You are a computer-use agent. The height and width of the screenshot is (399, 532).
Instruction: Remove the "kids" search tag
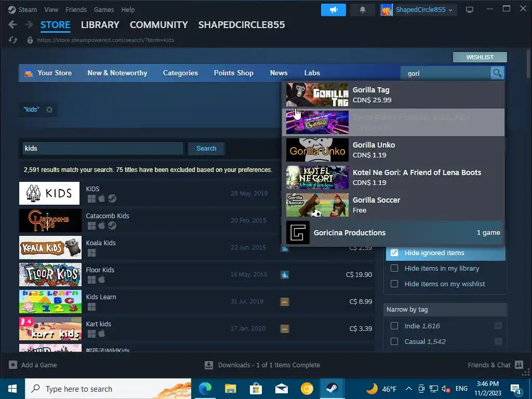coord(49,110)
